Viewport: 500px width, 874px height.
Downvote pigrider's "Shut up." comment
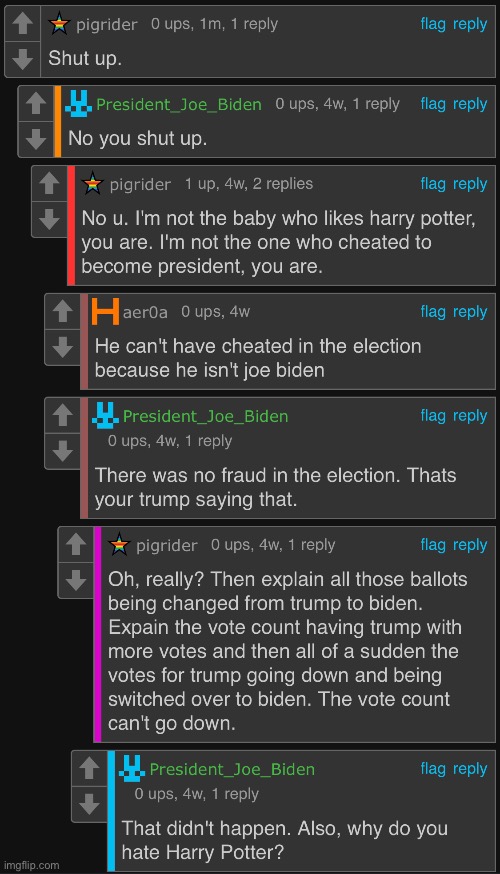(x=22, y=59)
